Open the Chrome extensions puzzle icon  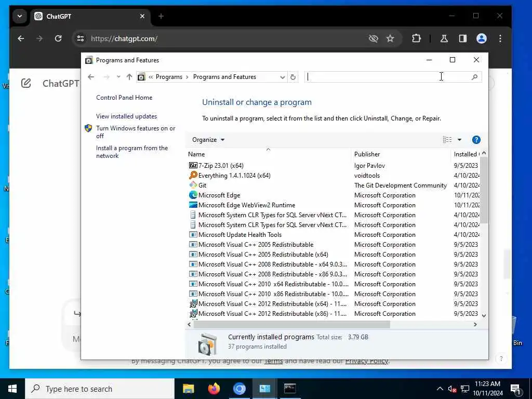[x=416, y=38]
